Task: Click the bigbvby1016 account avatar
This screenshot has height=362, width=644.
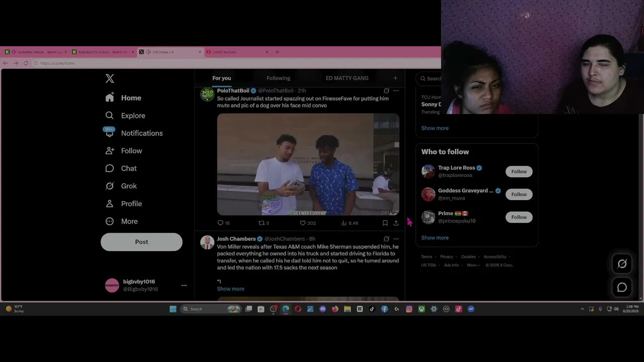Action: pyautogui.click(x=112, y=286)
